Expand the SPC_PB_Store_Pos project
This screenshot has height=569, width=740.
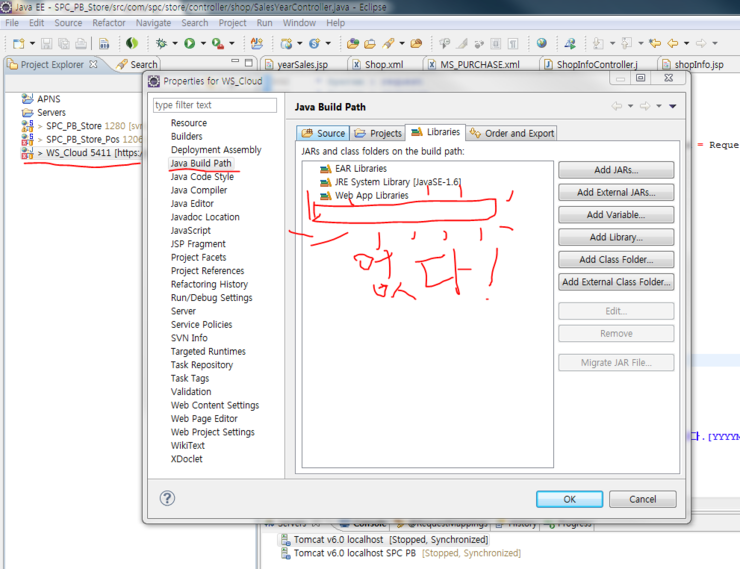(x=41, y=140)
